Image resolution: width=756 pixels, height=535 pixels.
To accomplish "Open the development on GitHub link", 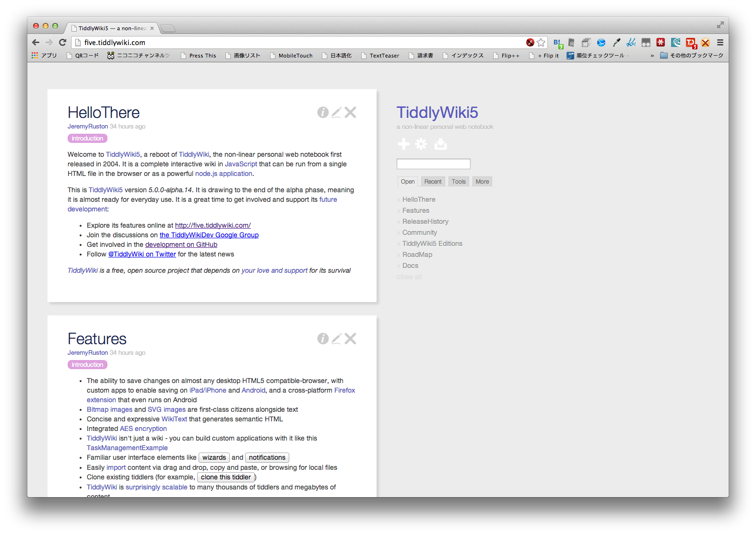I will tap(181, 244).
